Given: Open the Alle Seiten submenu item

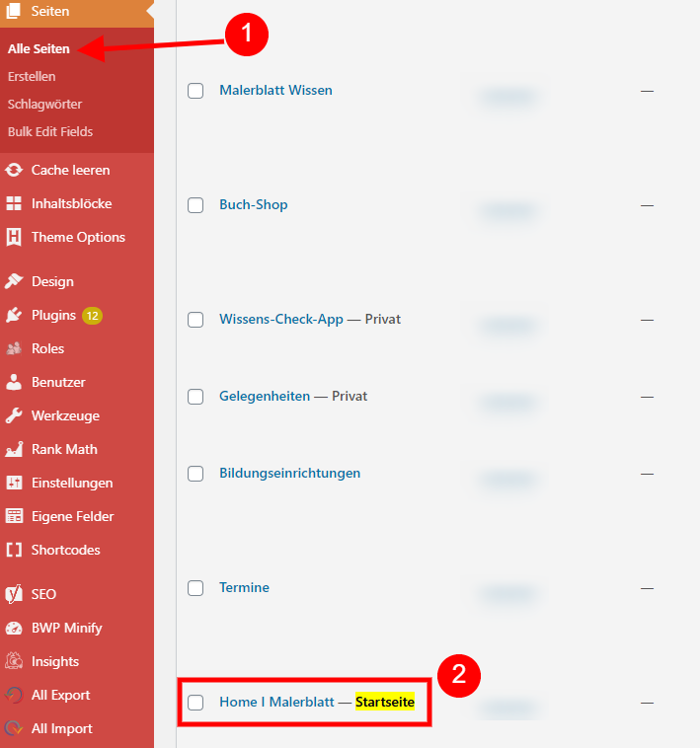Looking at the screenshot, I should 39,48.
